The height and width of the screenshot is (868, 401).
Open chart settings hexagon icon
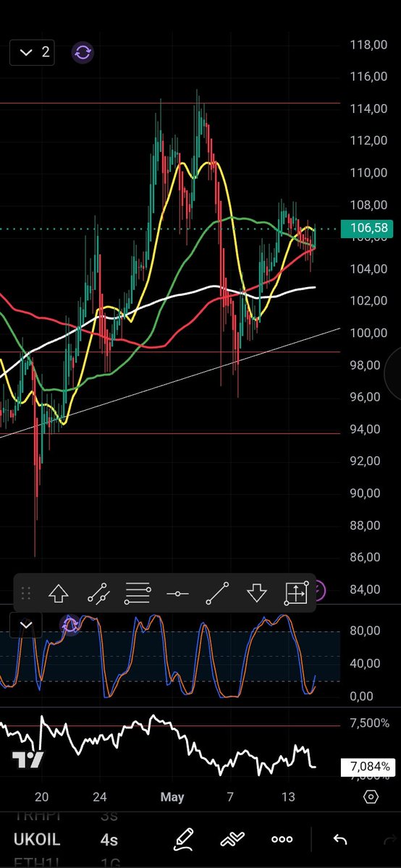pos(371,797)
